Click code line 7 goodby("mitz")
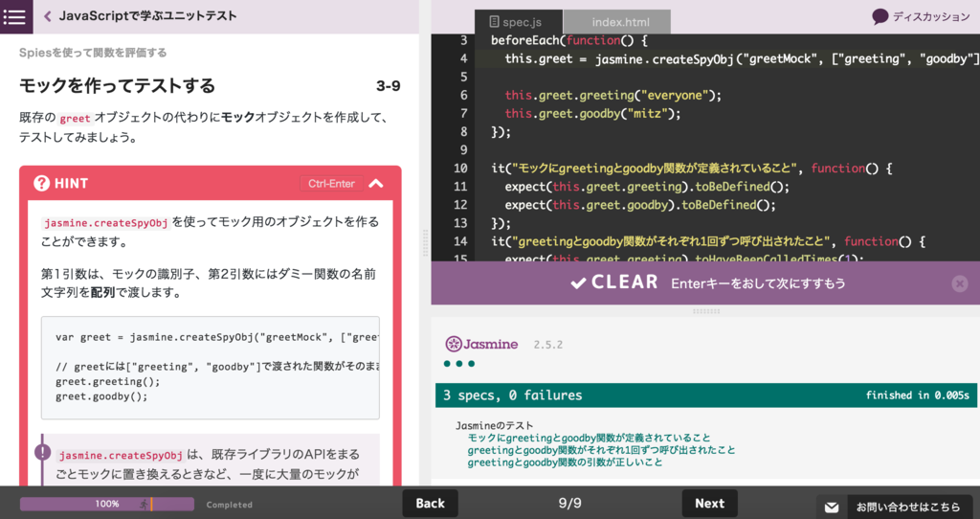The width and height of the screenshot is (980, 519). pos(593,113)
